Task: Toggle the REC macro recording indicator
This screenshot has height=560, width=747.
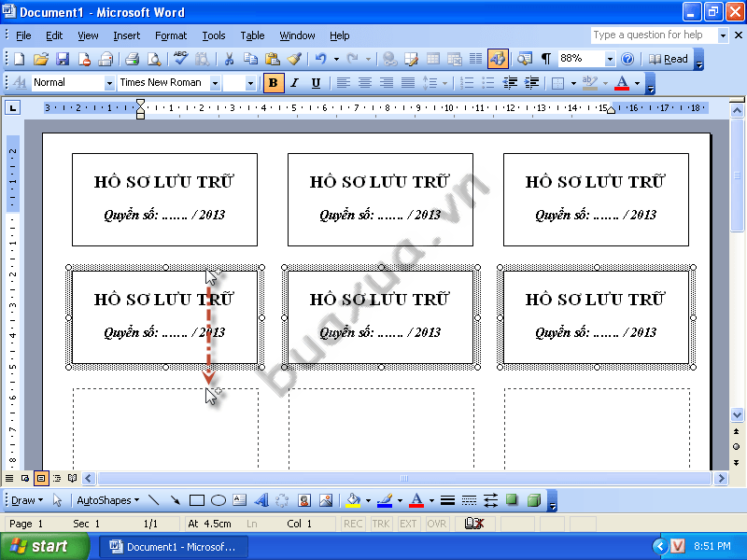Action: click(x=353, y=524)
